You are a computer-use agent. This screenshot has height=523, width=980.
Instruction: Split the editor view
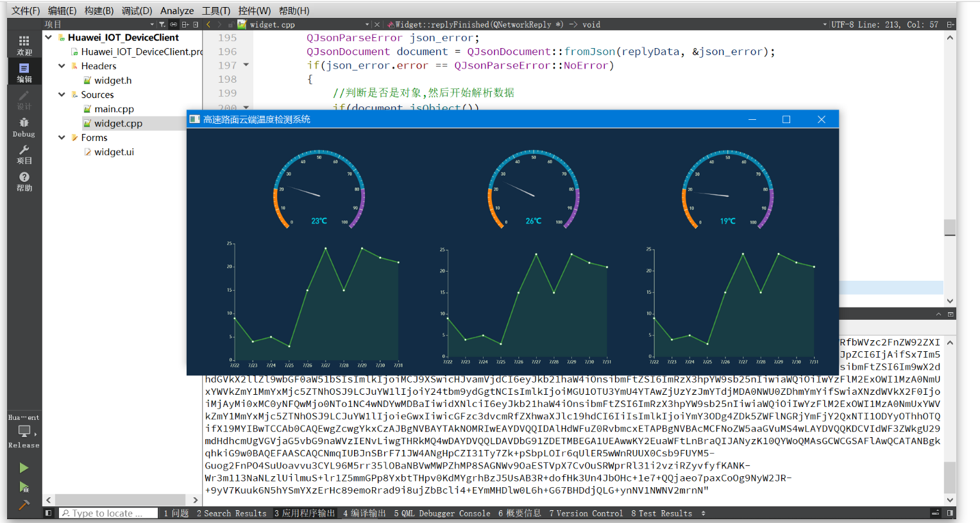point(950,24)
